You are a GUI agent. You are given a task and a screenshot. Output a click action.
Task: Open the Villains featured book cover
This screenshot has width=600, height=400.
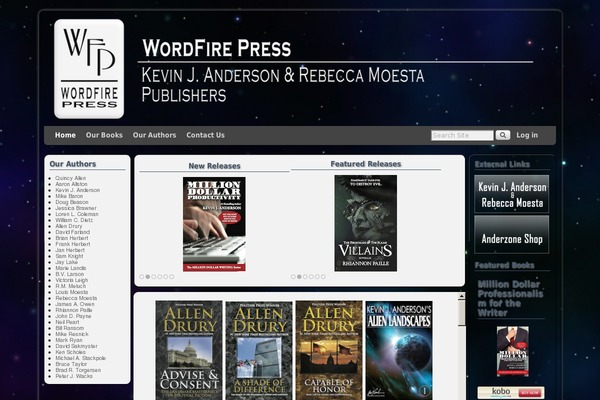(365, 224)
